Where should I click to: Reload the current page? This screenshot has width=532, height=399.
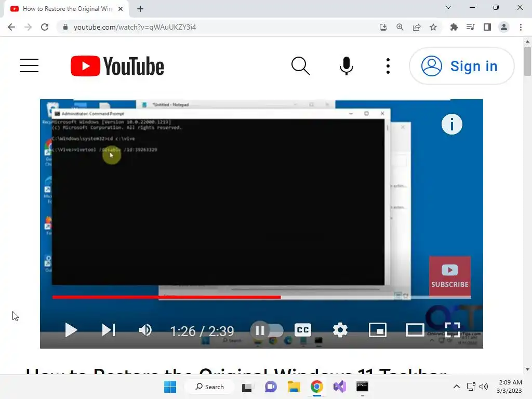click(45, 27)
